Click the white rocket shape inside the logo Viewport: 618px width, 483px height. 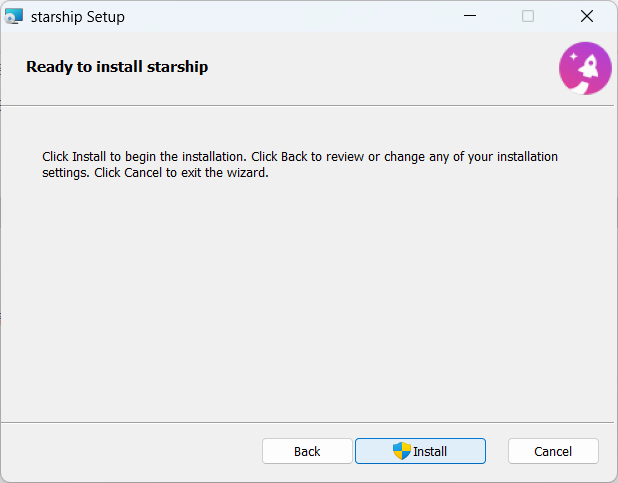pyautogui.click(x=588, y=66)
